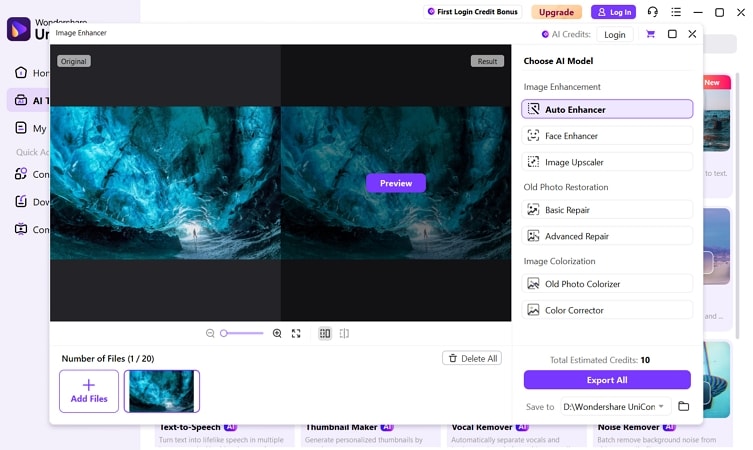Fit image to screen icon
This screenshot has width=753, height=450.
click(296, 333)
